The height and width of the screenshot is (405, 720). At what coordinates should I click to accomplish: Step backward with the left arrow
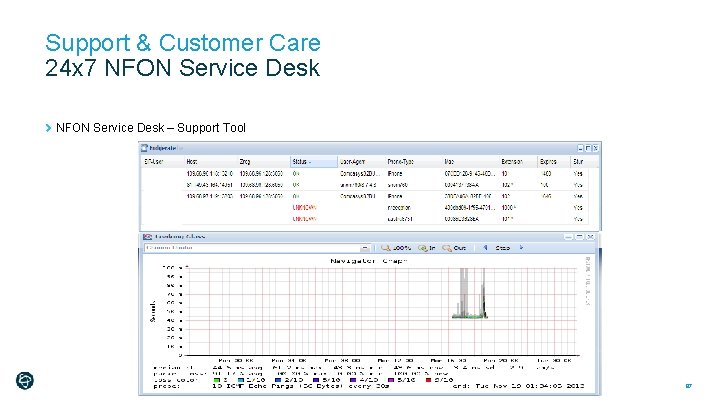[485, 248]
